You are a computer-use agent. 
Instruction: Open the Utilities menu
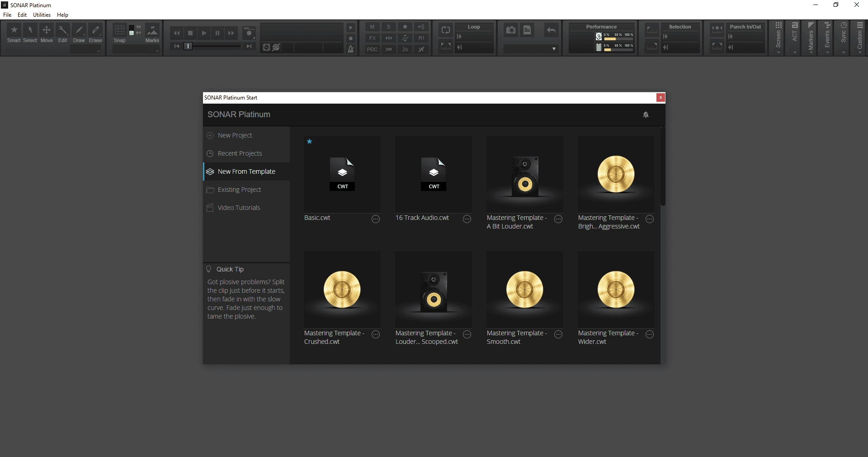click(42, 15)
